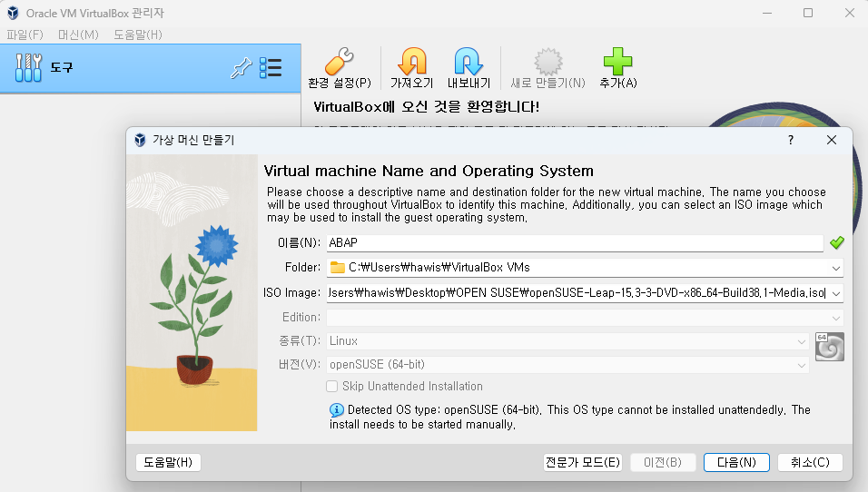Toggle Skip Unattended Installation checkbox
The width and height of the screenshot is (868, 492).
332,387
